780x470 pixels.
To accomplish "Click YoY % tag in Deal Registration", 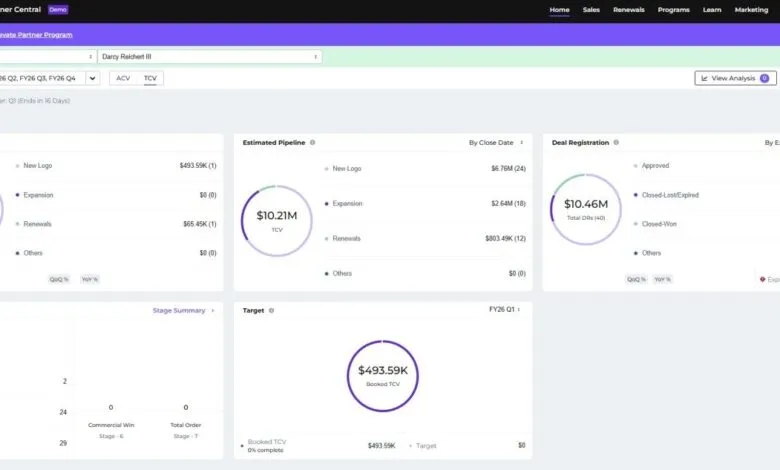I will click(662, 280).
